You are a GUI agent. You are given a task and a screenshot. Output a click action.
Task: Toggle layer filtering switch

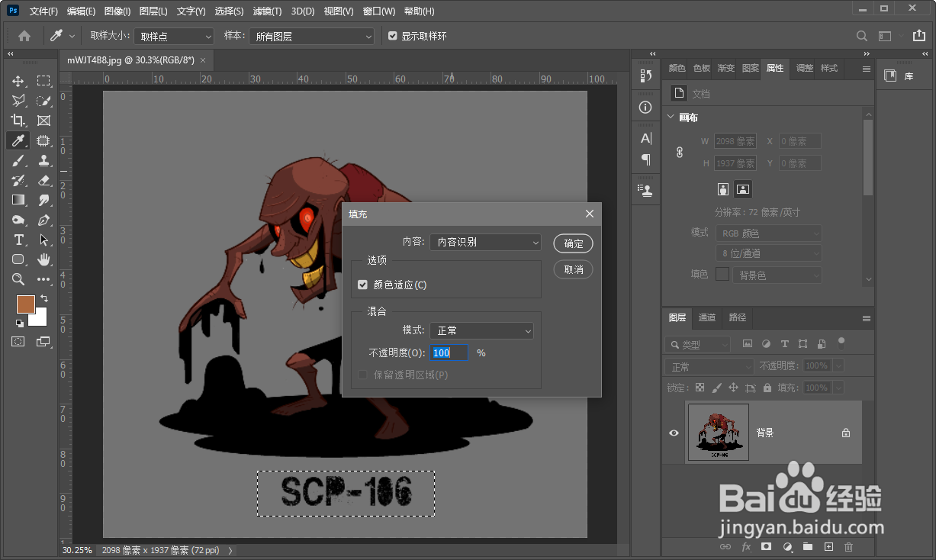pyautogui.click(x=841, y=342)
